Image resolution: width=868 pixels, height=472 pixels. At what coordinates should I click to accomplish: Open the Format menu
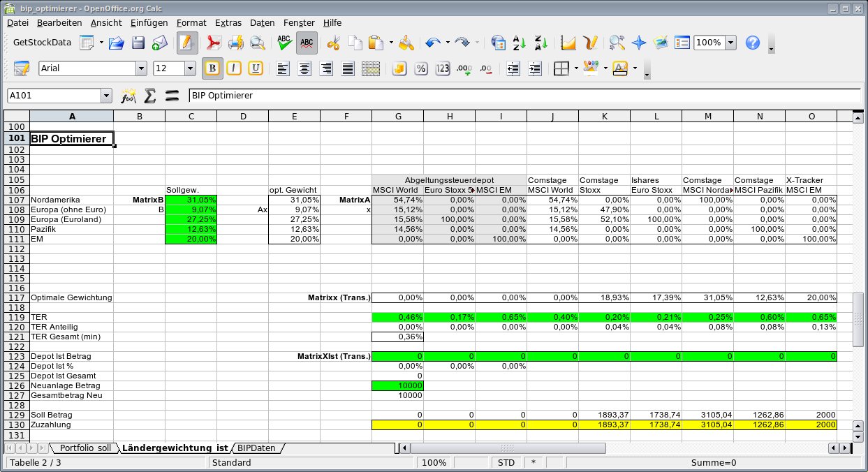pyautogui.click(x=191, y=22)
